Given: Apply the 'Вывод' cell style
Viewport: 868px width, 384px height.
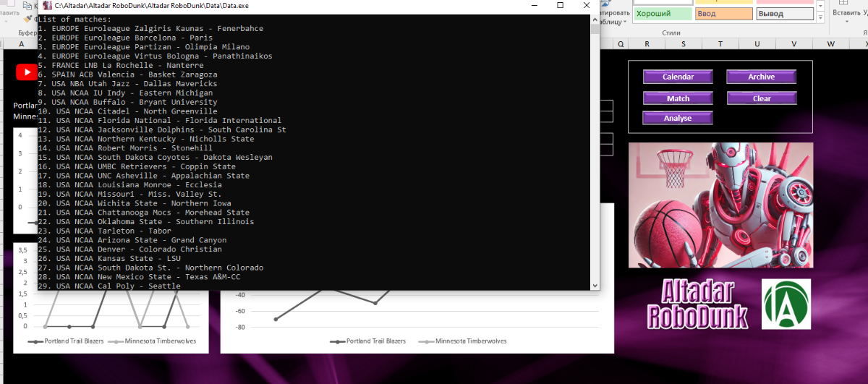Looking at the screenshot, I should click(784, 14).
